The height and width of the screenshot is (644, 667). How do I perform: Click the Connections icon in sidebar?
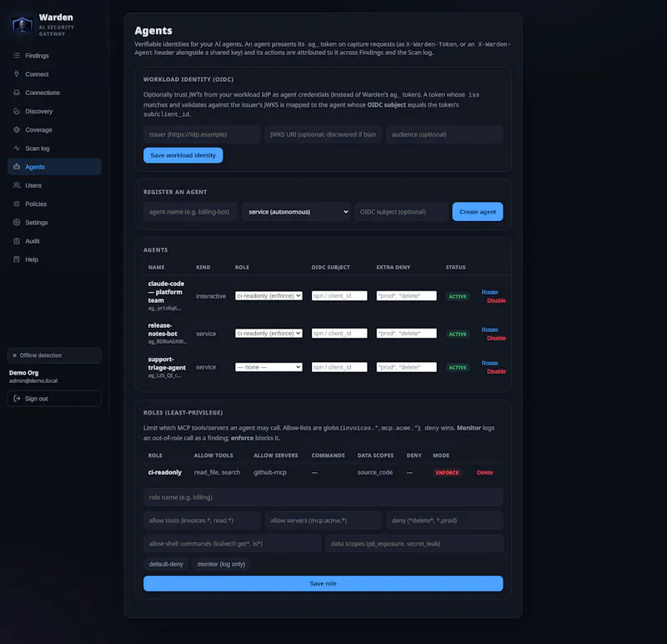pyautogui.click(x=17, y=93)
